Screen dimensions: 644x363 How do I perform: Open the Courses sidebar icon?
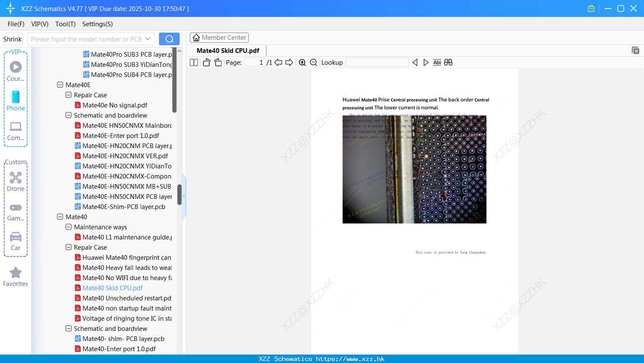point(16,71)
